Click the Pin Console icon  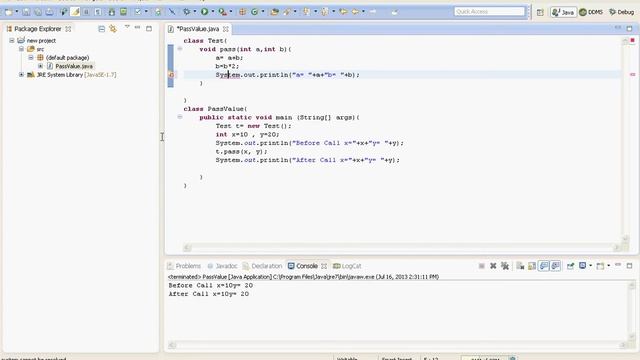pyautogui.click(x=571, y=266)
